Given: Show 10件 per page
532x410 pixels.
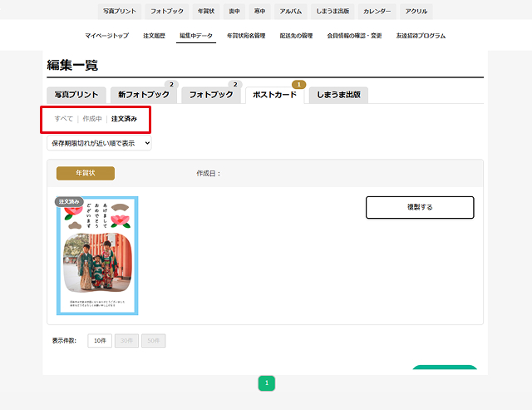Looking at the screenshot, I should (100, 341).
